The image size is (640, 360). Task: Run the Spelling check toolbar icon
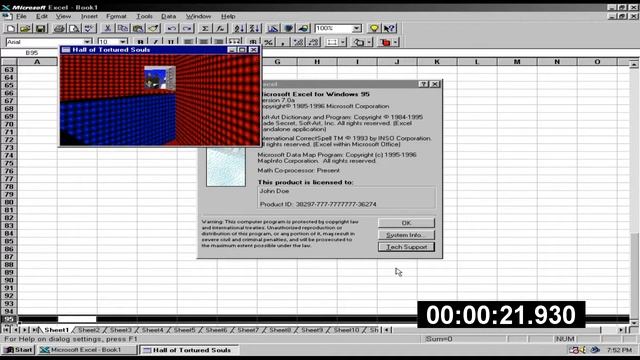tap(89, 28)
